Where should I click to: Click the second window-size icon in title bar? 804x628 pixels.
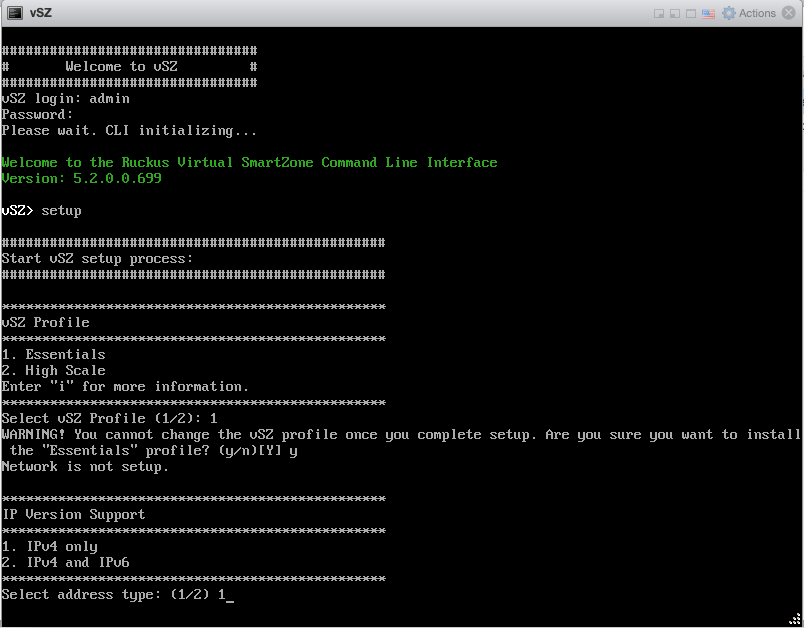point(675,14)
